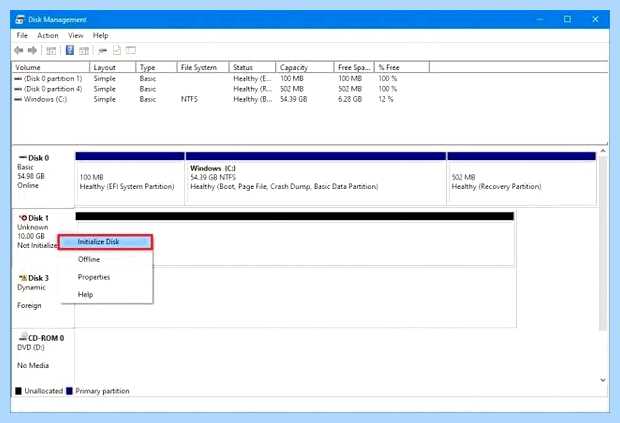Click Healthy (B... status of Windows (C:)

[252, 99]
